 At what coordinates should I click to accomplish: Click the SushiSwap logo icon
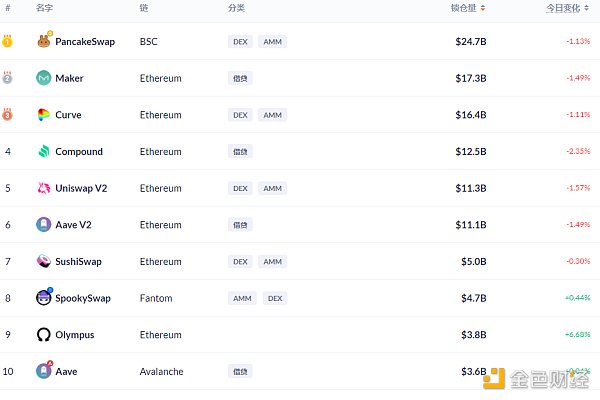(44, 261)
